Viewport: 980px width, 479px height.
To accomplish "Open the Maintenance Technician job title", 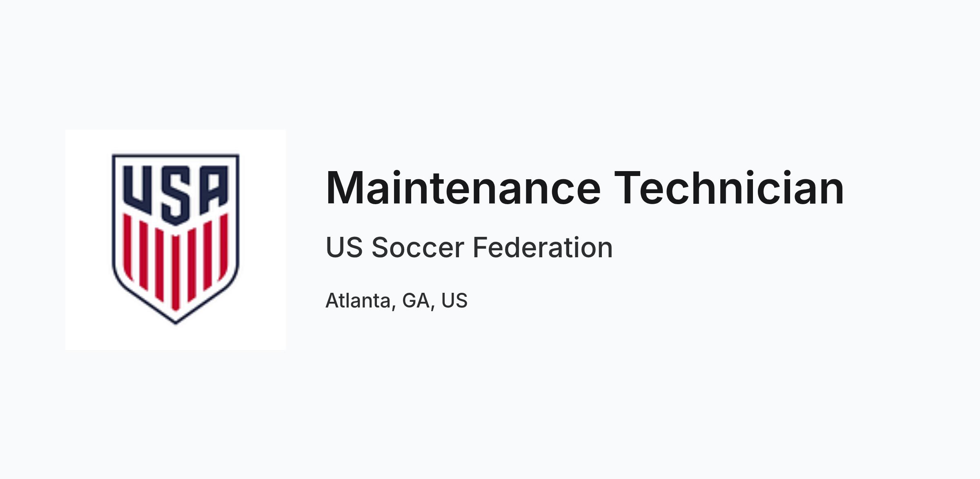I will click(585, 188).
